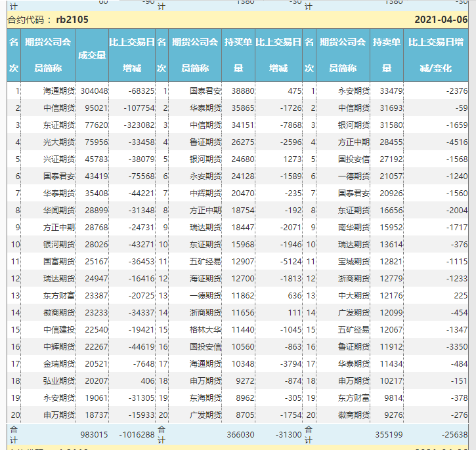The width and height of the screenshot is (476, 450).
Task: Click the total long positions 366030
Action: 240,434
